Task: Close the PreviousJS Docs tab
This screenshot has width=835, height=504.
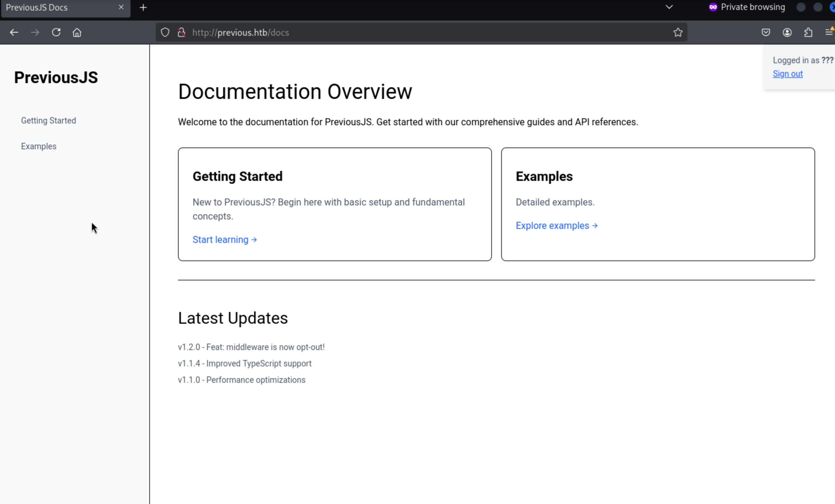Action: click(x=121, y=7)
